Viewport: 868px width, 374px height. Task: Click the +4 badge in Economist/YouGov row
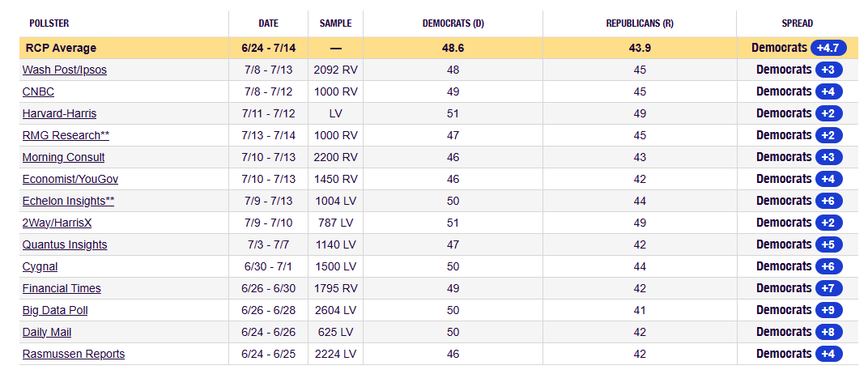[x=828, y=179]
